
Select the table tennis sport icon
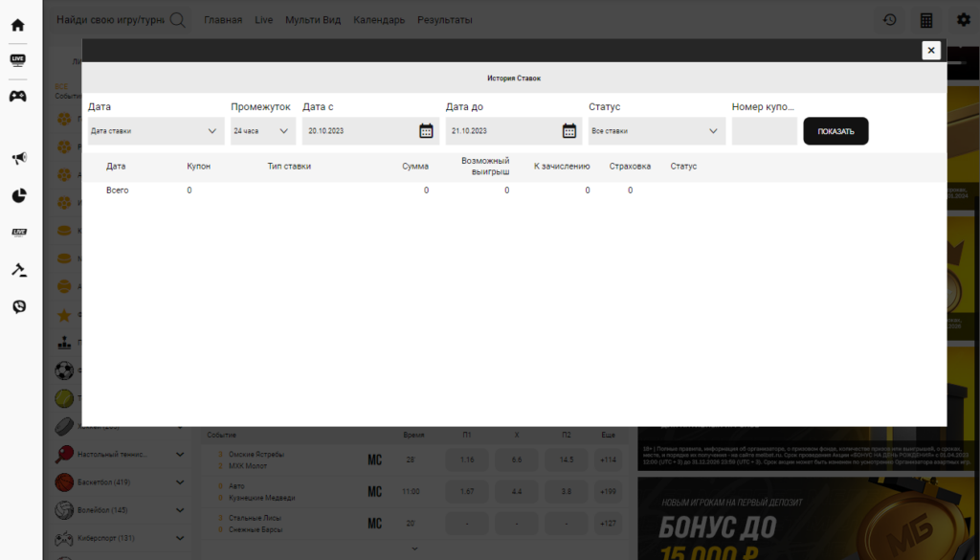pyautogui.click(x=64, y=455)
